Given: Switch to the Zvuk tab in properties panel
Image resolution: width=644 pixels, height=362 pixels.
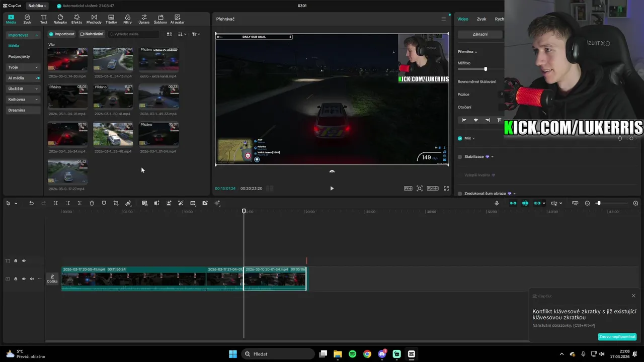Looking at the screenshot, I should coord(481,19).
